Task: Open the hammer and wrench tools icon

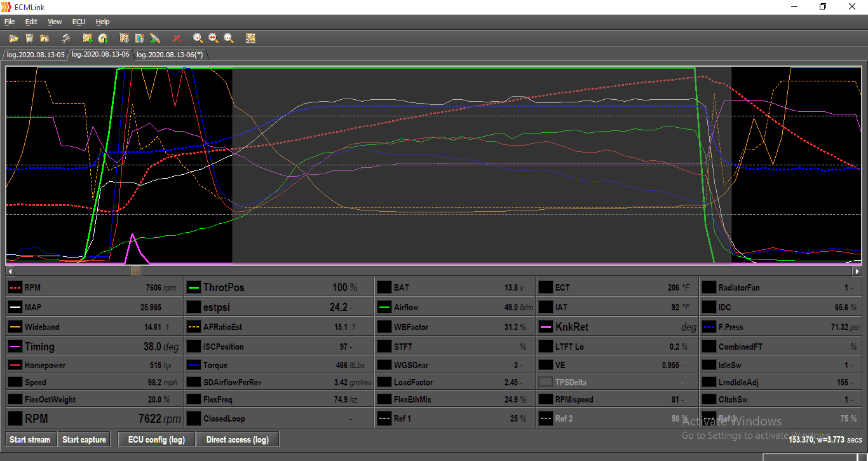Action: pyautogui.click(x=66, y=38)
